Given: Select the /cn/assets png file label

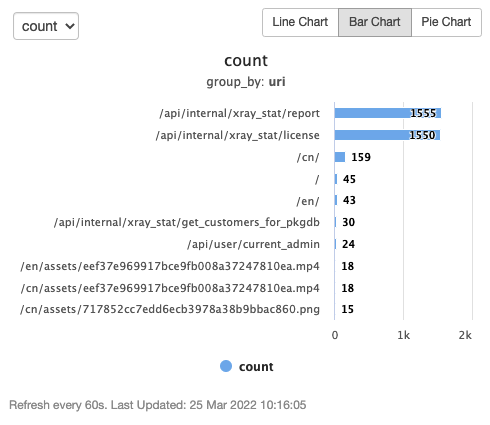Looking at the screenshot, I should (170, 309).
